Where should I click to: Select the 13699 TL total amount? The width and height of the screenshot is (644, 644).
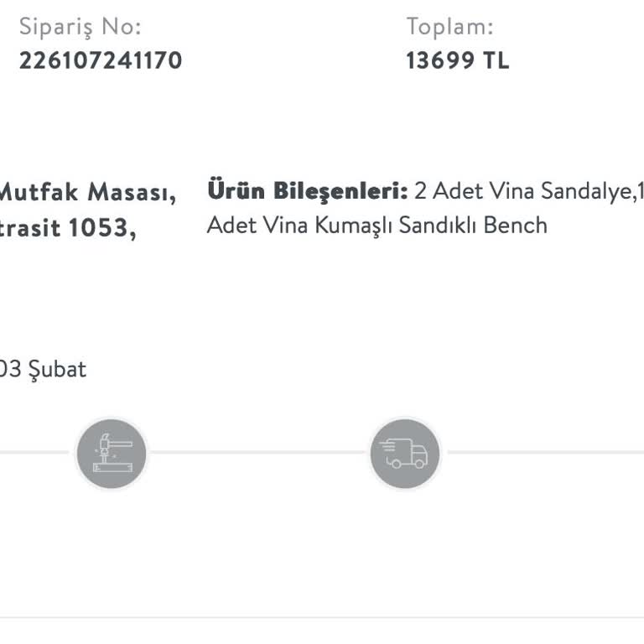pos(457,60)
